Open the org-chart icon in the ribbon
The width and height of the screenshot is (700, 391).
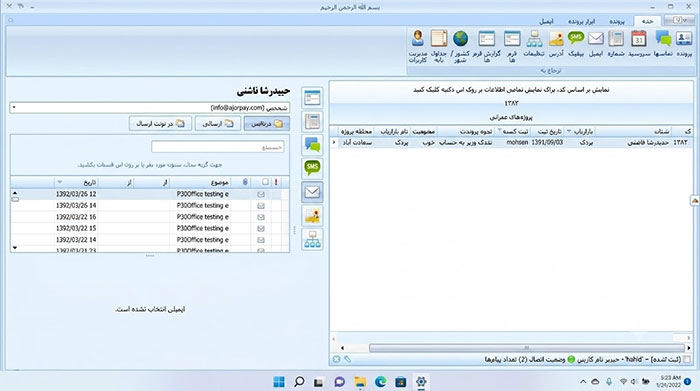[534, 39]
